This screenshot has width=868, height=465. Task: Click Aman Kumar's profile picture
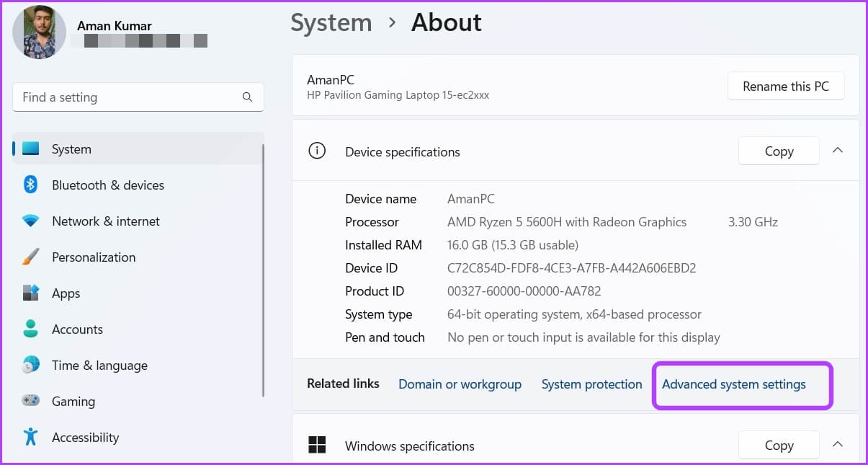[40, 32]
